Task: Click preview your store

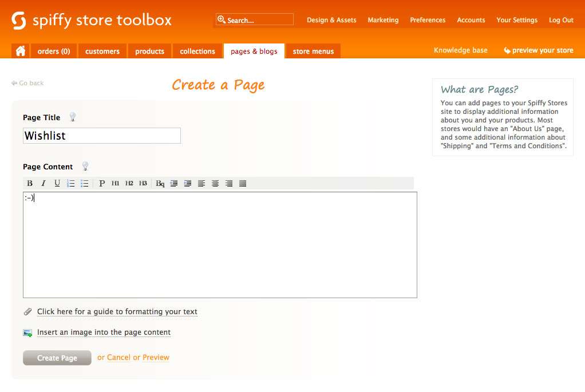Action: coord(539,50)
